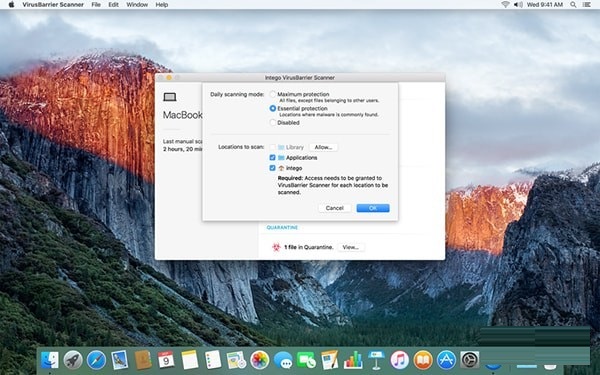Uncheck the intego home folder checkbox

272,168
